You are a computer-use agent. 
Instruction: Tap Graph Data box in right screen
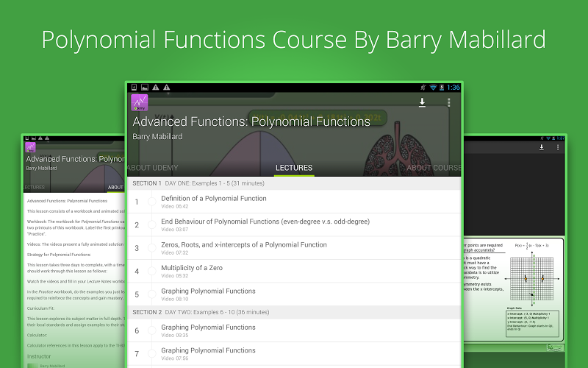(x=532, y=323)
